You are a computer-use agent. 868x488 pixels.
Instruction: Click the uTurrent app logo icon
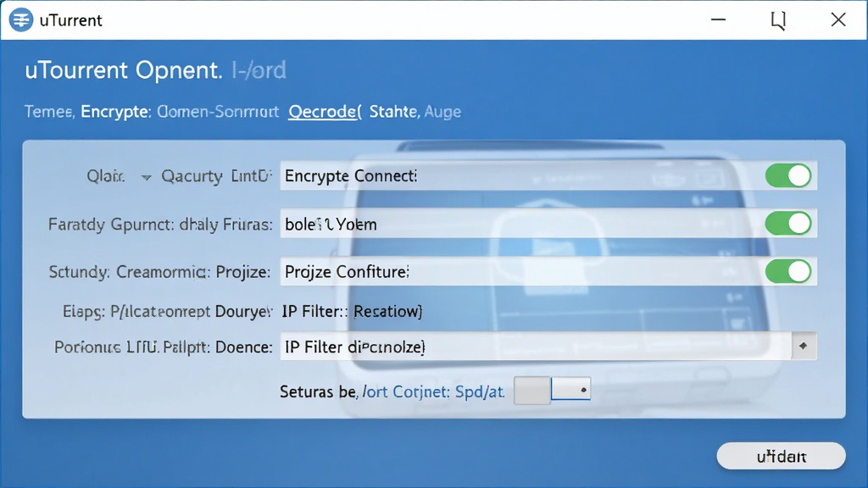21,20
